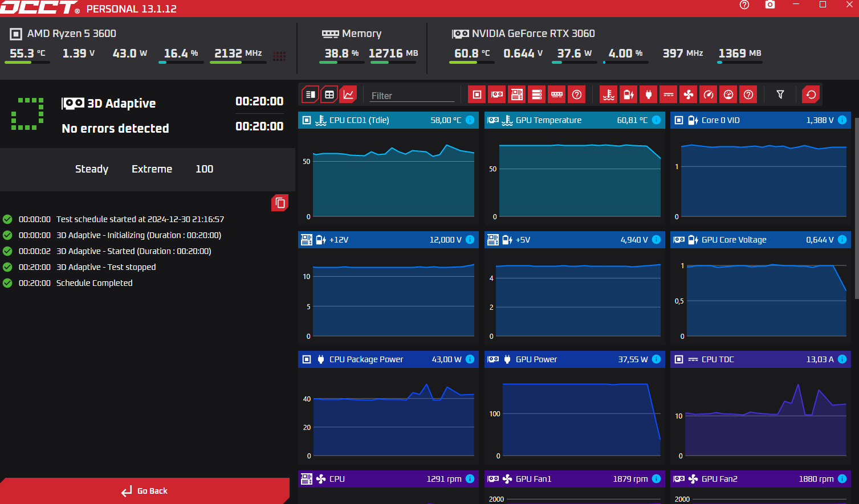Toggle the frequency sensor type filter

pyautogui.click(x=709, y=95)
